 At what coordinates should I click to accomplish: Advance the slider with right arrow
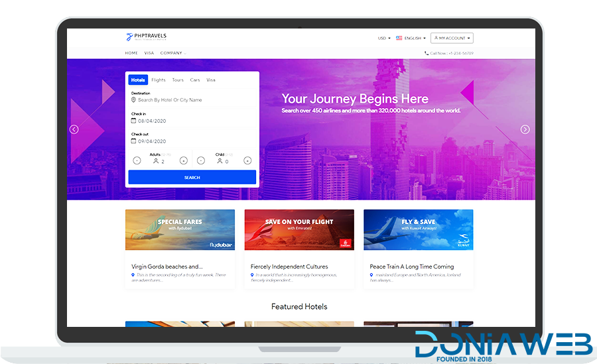click(525, 129)
